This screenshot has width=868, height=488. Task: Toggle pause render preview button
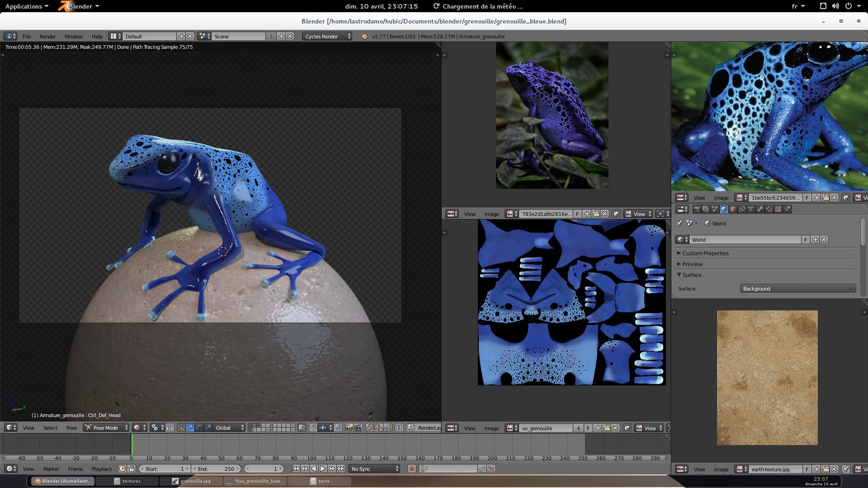click(399, 428)
